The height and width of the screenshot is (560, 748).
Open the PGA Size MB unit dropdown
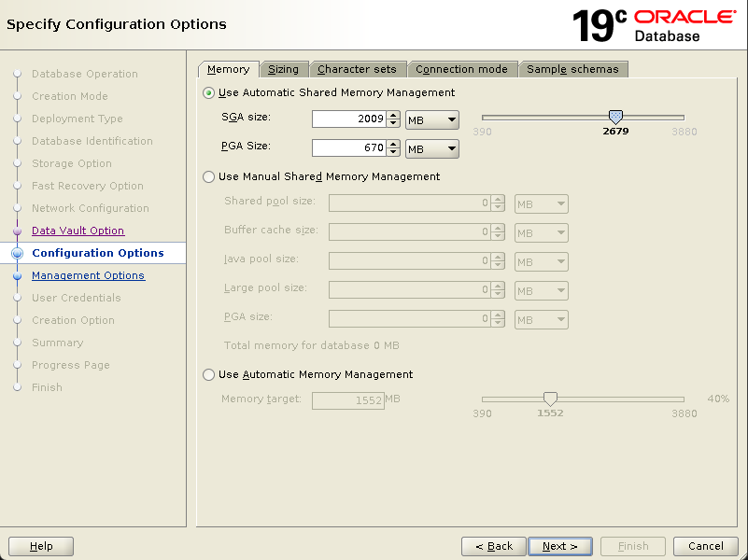[432, 149]
